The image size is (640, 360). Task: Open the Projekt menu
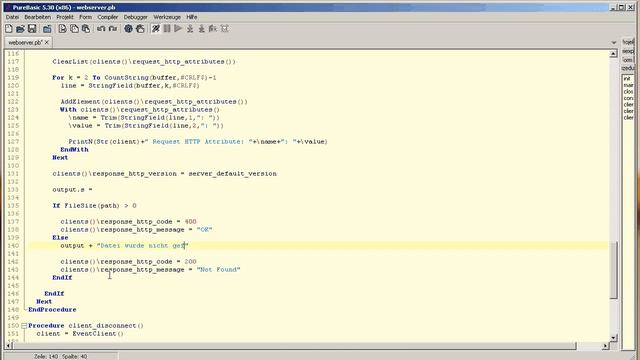65,17
